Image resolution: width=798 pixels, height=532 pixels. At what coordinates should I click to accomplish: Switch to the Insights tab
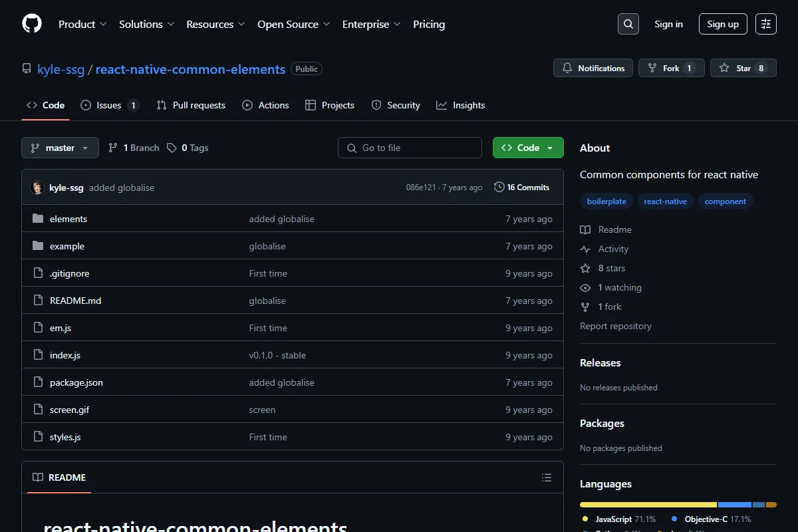[x=461, y=105]
